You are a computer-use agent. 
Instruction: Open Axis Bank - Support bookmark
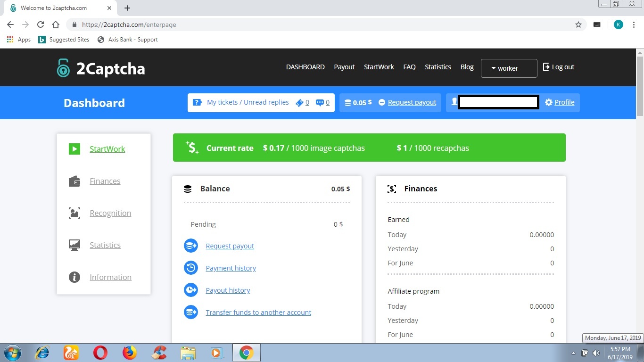(x=127, y=40)
